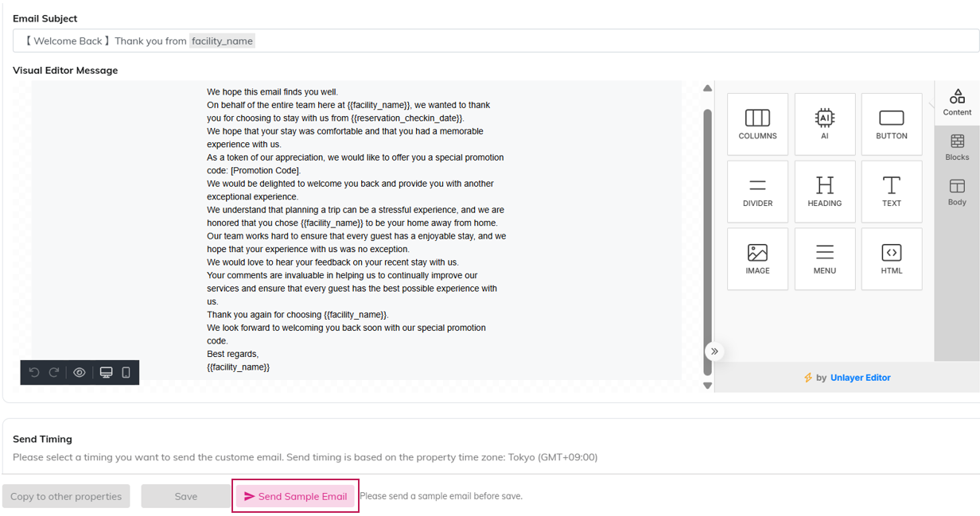Toggle preview with the eye icon
Screen dimensions: 980x516
80,372
